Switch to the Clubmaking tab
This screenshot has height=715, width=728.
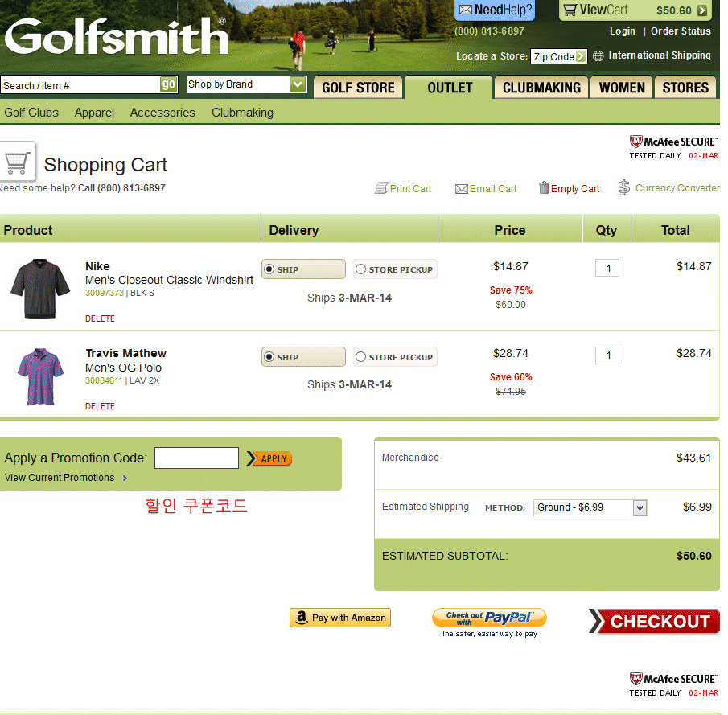click(541, 88)
